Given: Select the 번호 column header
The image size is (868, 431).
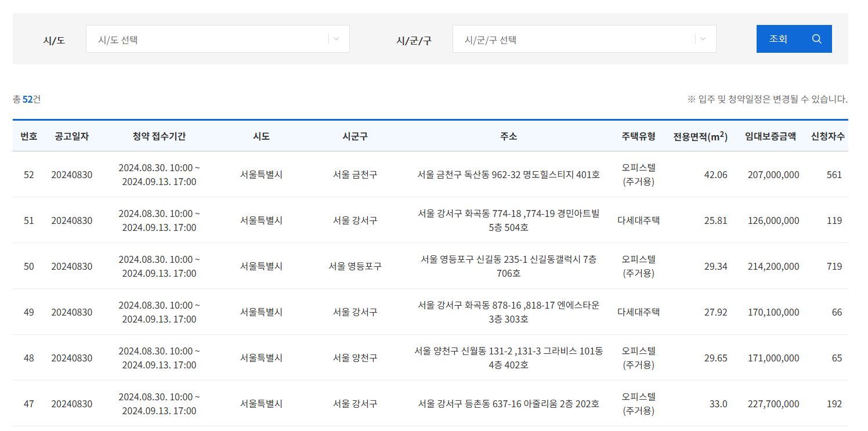Looking at the screenshot, I should pos(29,135).
